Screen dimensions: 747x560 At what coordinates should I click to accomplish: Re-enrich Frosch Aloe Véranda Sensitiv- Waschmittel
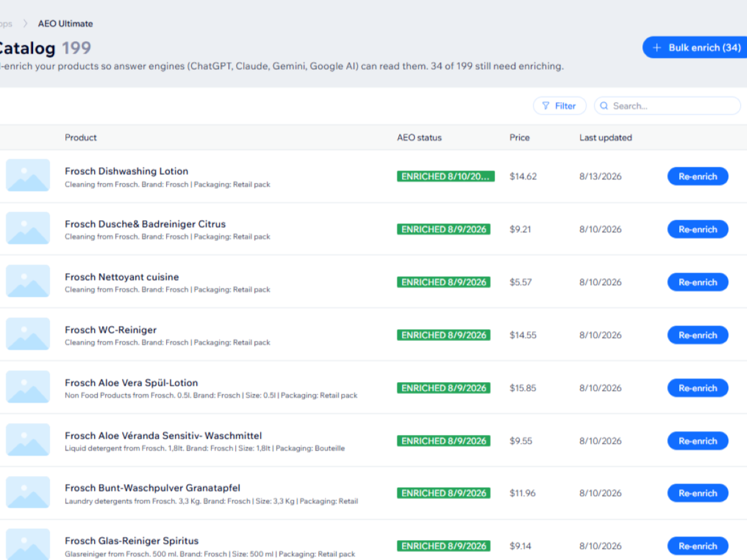tap(698, 441)
